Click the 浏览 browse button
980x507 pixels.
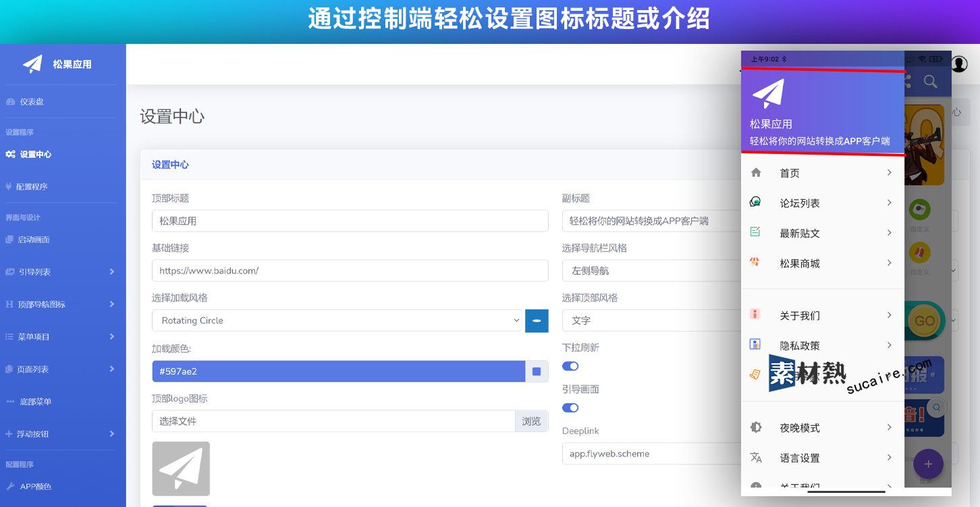532,421
